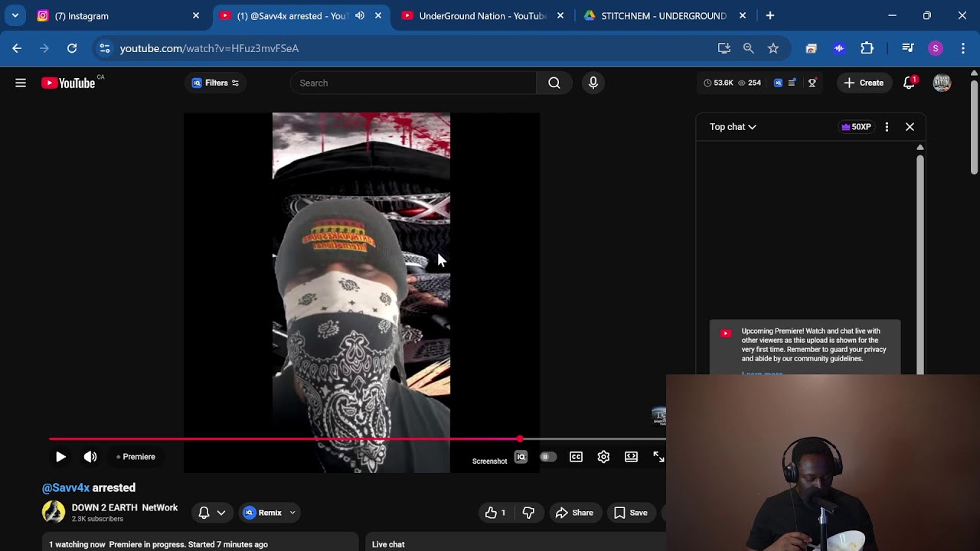Enable closed captions via CC icon

[x=576, y=457]
